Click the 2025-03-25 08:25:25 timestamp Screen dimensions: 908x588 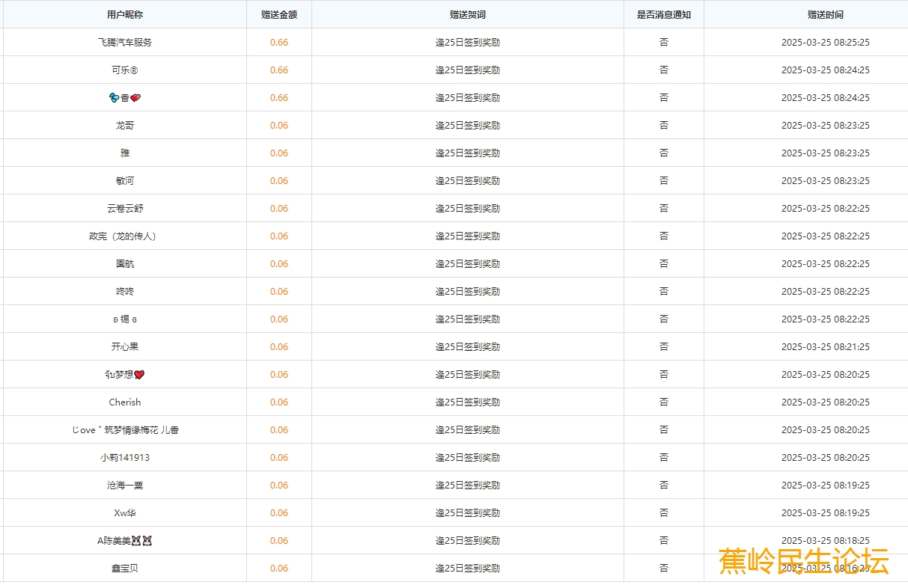point(825,43)
